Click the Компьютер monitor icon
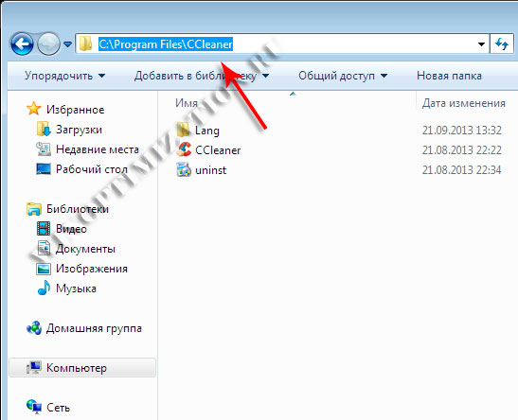The image size is (518, 420). [x=34, y=367]
